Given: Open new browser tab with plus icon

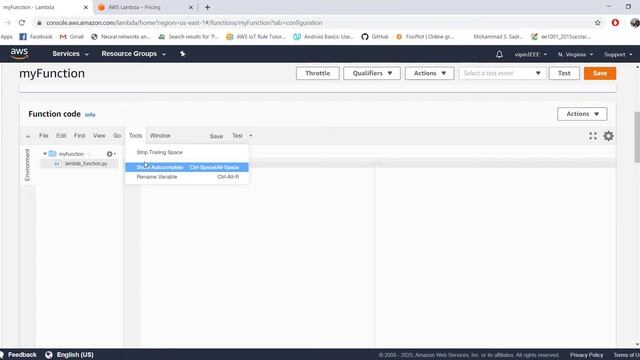Looking at the screenshot, I should pyautogui.click(x=207, y=7).
